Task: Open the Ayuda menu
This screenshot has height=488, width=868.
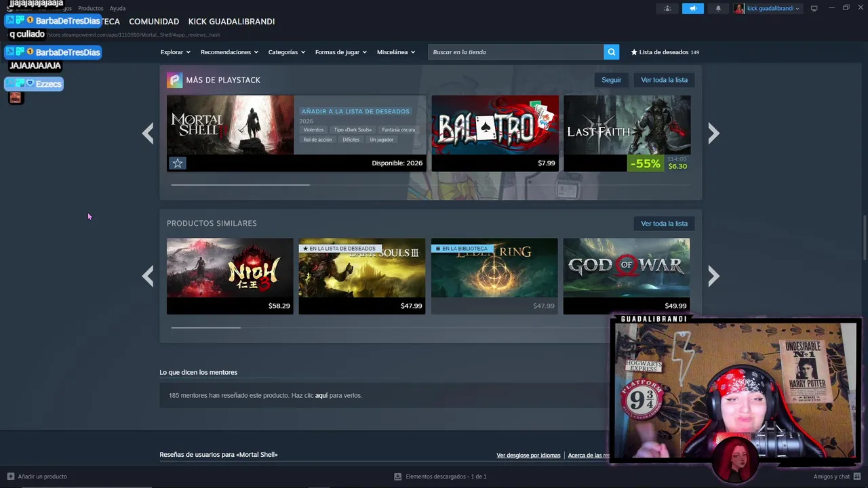Action: (117, 9)
